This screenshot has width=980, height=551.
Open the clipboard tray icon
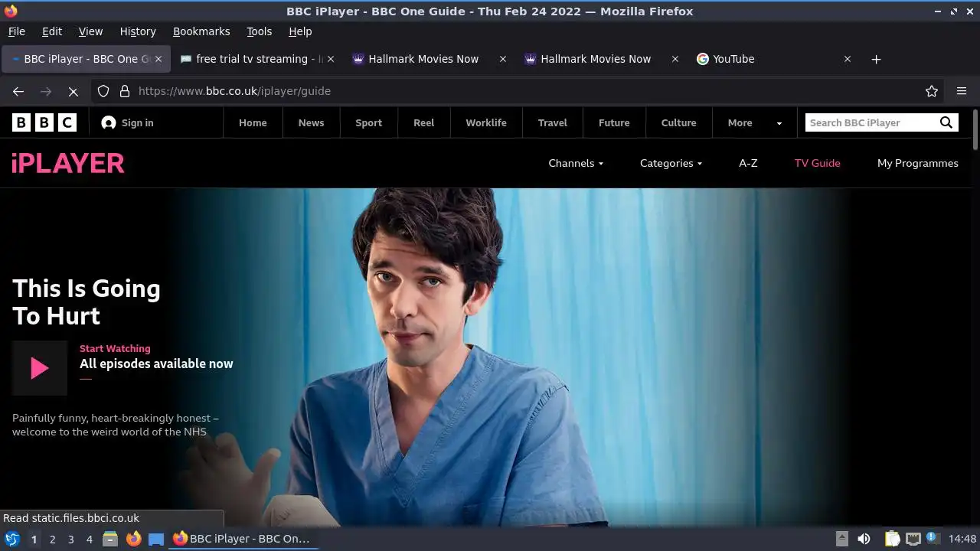point(892,539)
